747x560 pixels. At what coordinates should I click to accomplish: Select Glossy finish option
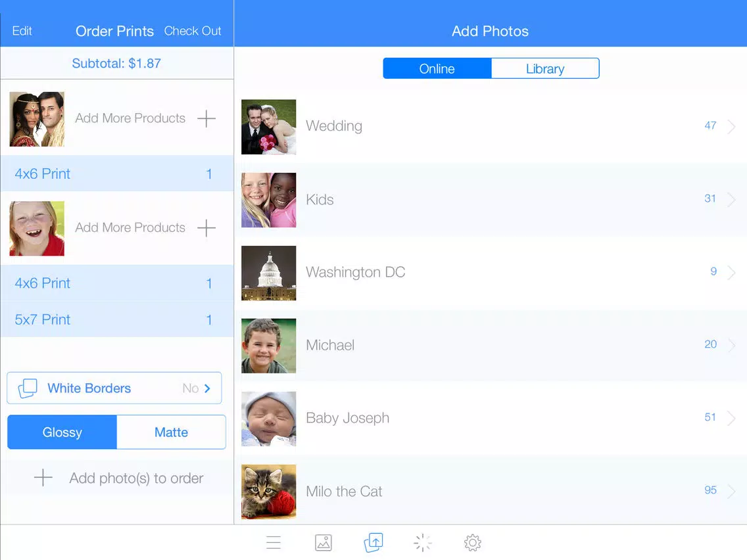pyautogui.click(x=62, y=432)
